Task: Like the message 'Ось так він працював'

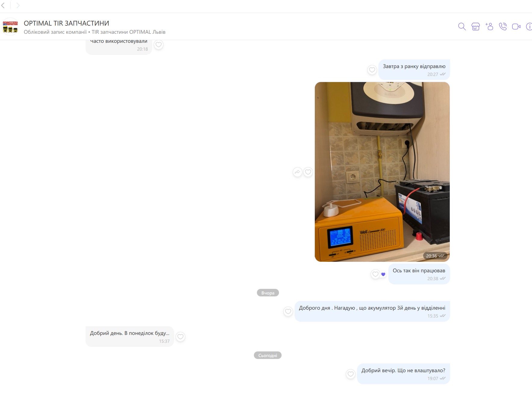Action: (x=375, y=274)
